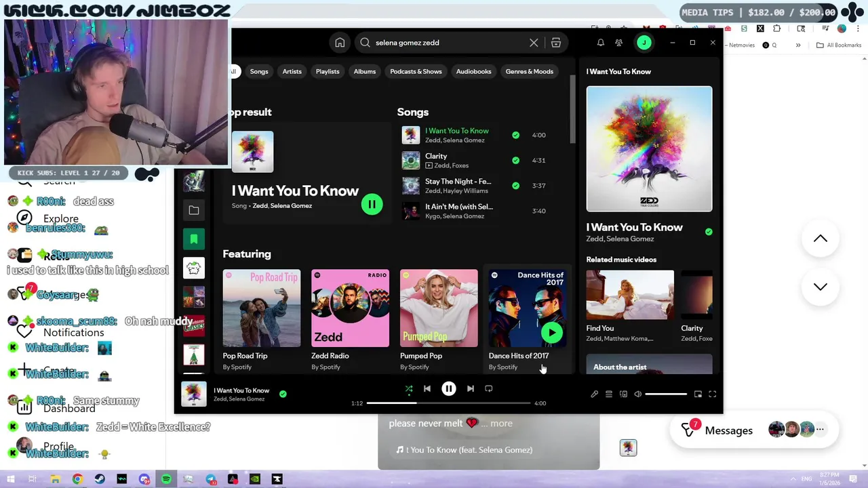
Task: Open the Pop Road Trip playlist card
Action: 261,320
